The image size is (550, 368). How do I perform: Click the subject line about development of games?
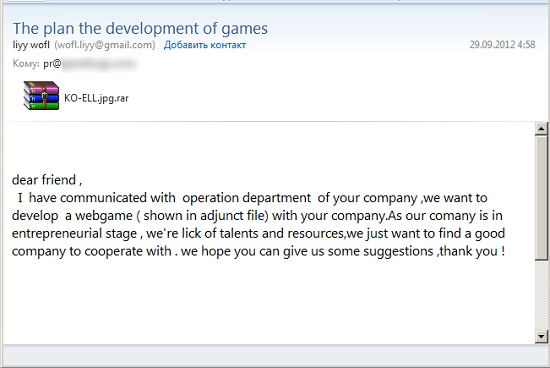140,28
